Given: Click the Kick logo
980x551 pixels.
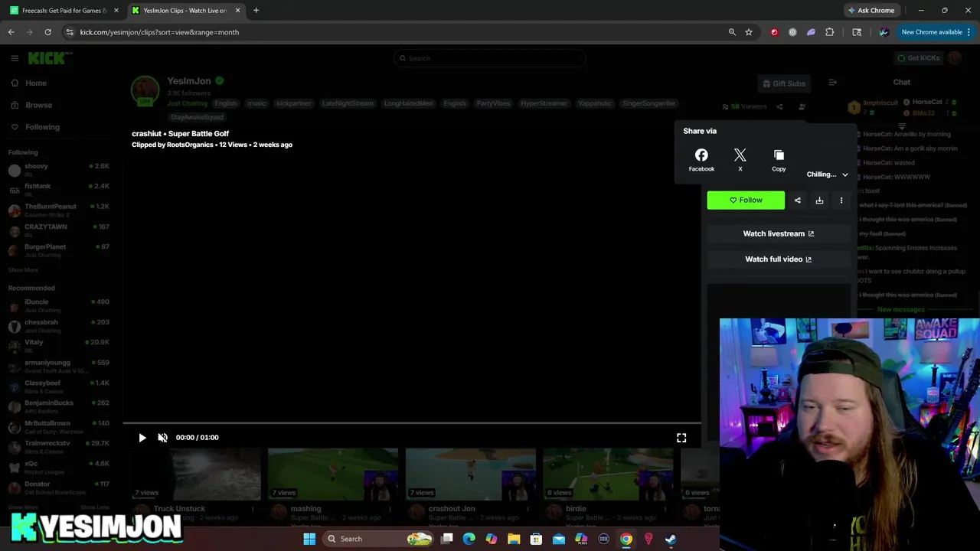Looking at the screenshot, I should tap(50, 58).
